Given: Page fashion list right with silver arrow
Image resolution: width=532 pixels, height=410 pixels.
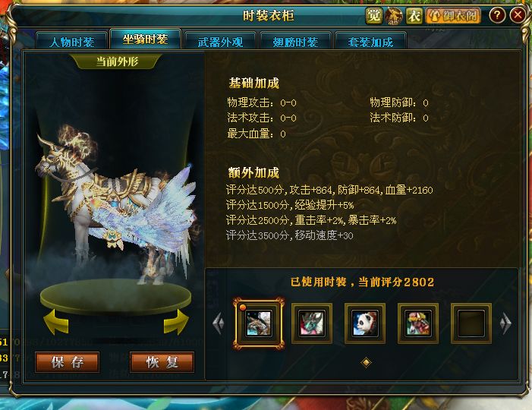Looking at the screenshot, I should point(505,323).
